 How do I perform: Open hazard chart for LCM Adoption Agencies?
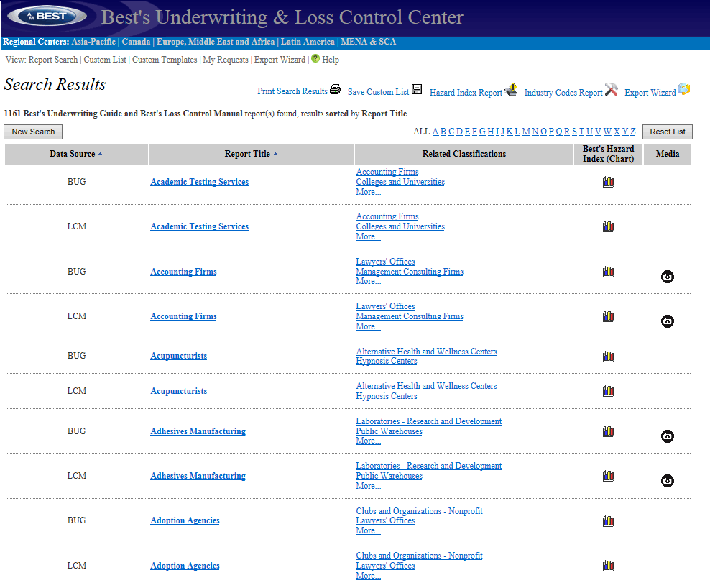point(609,565)
